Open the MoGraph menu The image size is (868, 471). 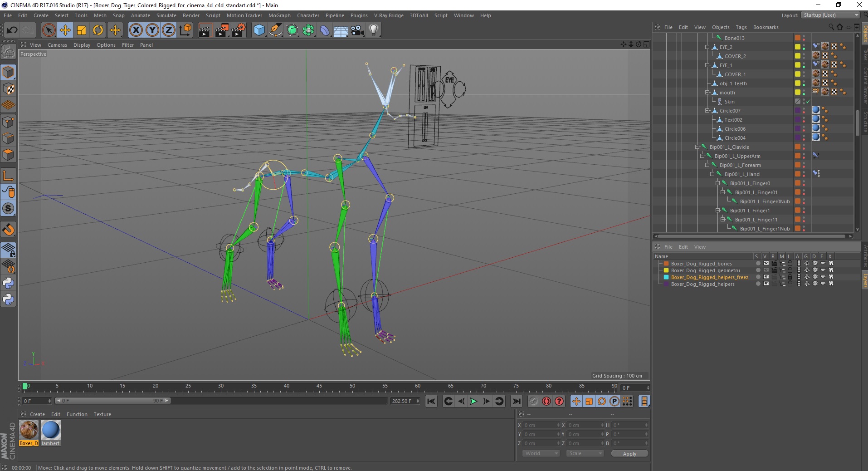279,15
